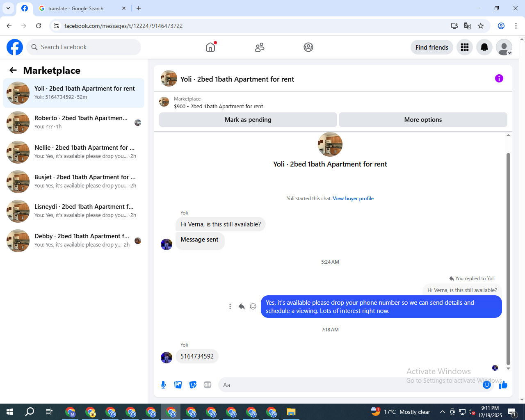Image resolution: width=525 pixels, height=420 pixels.
Task: Switch to the Facebook browser tab
Action: click(25, 8)
